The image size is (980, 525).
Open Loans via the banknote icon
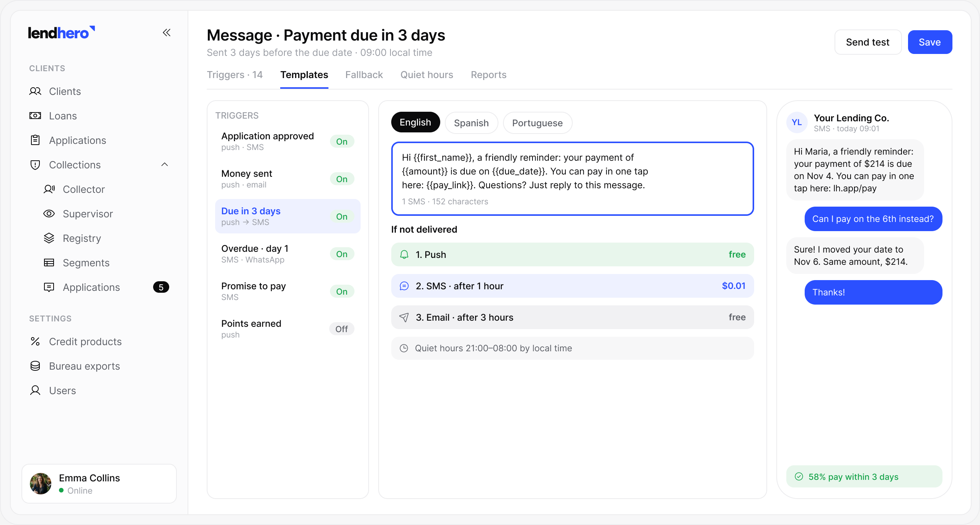[x=35, y=116]
